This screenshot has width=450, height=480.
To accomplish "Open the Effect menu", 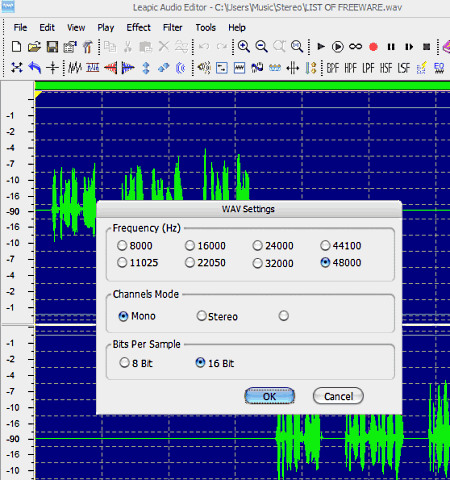I will point(138,27).
